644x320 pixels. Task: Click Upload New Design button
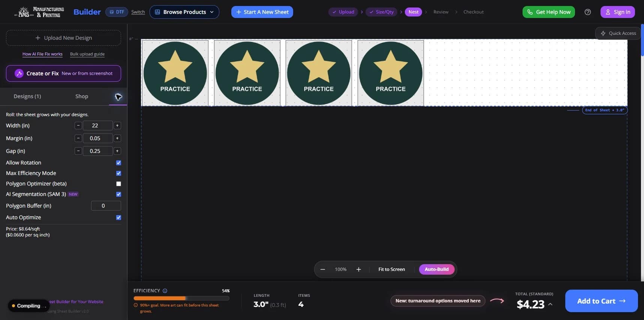pos(63,38)
